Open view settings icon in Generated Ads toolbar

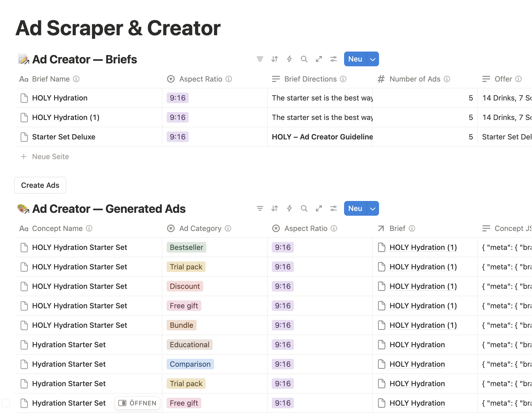pyautogui.click(x=333, y=208)
